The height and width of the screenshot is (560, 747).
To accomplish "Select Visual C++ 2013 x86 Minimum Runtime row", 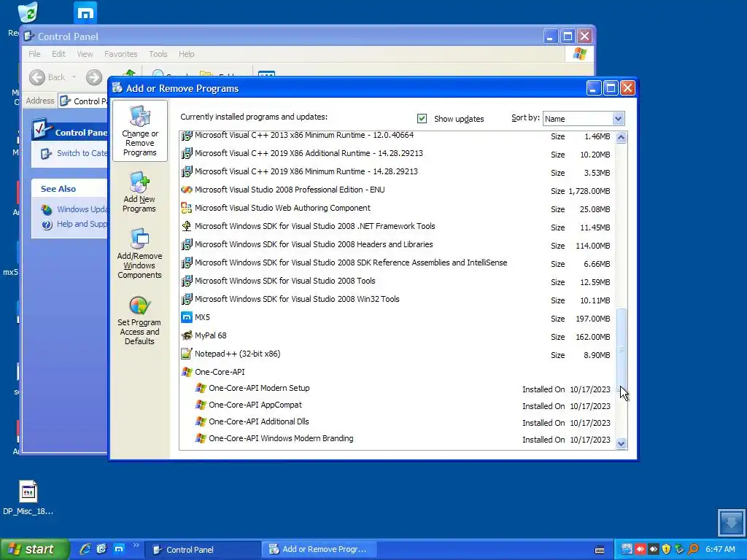I will [x=398, y=136].
